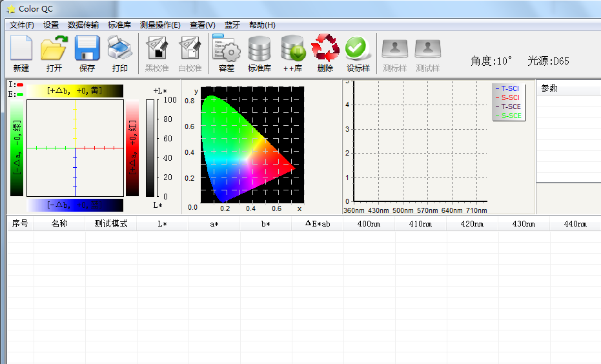The image size is (601, 364).
Task: Click the ++库 add-to-library icon
Action: coord(292,53)
